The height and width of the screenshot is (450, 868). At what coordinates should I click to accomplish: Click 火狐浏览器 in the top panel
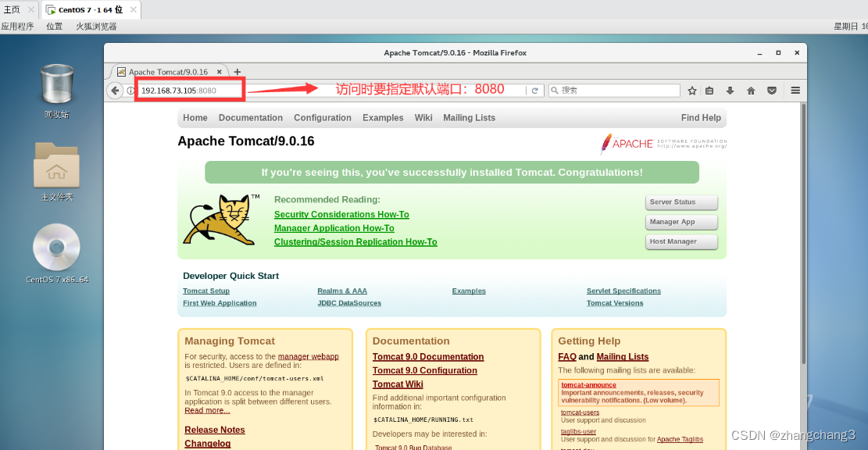tap(96, 27)
